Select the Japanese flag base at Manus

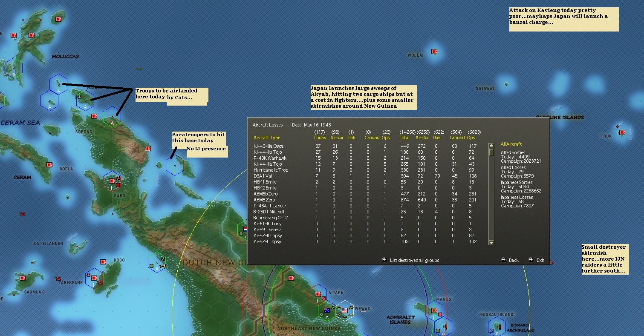point(434,311)
